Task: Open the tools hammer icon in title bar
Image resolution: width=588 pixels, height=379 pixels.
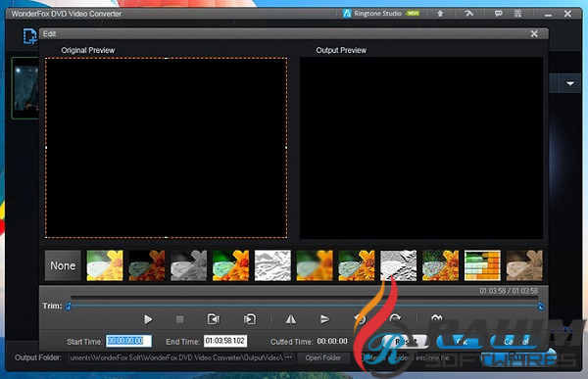Action: pos(468,14)
